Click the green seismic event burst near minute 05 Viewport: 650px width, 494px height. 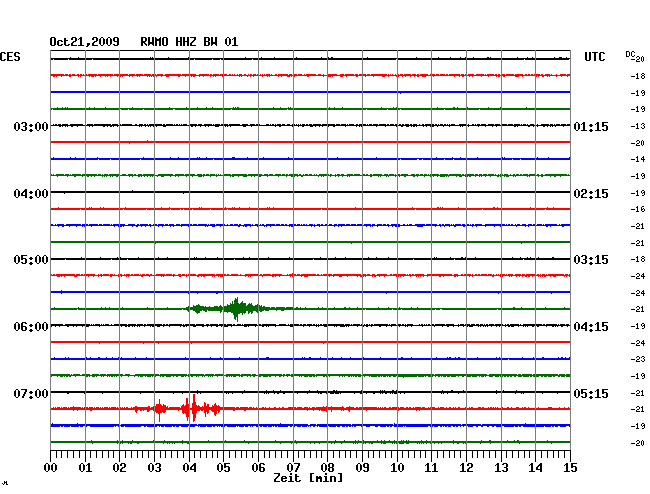(236, 309)
